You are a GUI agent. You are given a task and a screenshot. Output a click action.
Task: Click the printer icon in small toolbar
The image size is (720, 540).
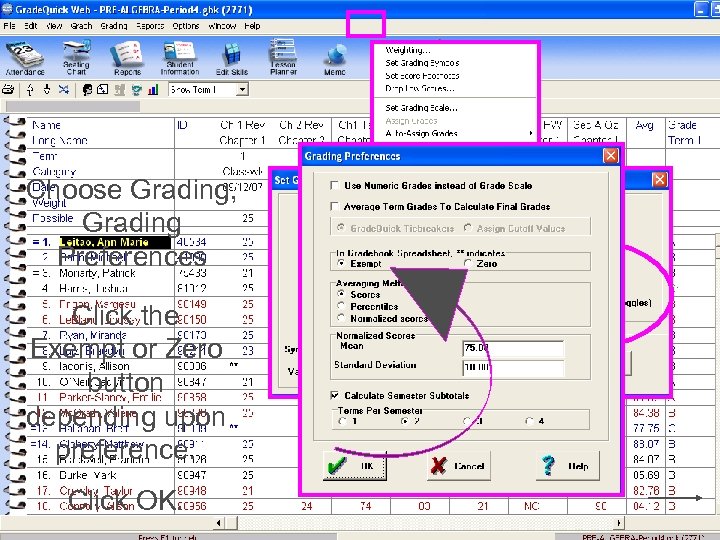coord(8,90)
